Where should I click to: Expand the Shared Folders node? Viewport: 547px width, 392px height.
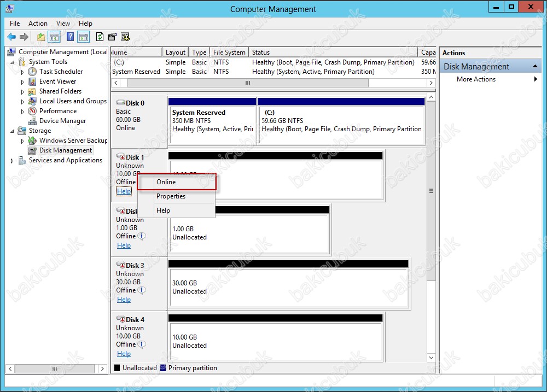tap(22, 92)
